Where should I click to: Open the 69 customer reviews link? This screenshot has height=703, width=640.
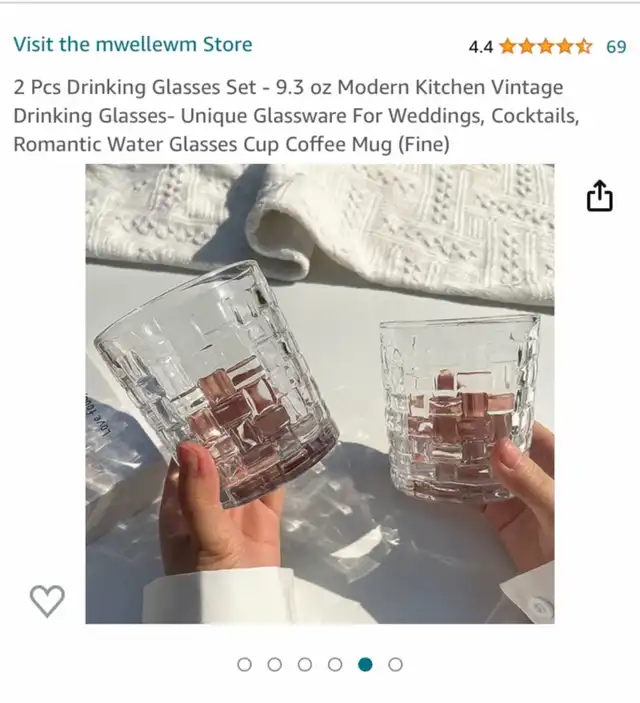pyautogui.click(x=616, y=47)
